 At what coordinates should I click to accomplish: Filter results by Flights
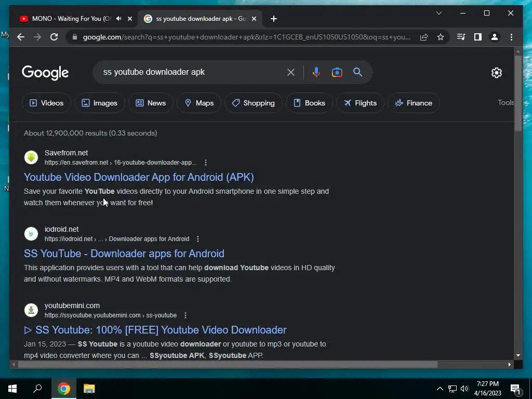360,103
